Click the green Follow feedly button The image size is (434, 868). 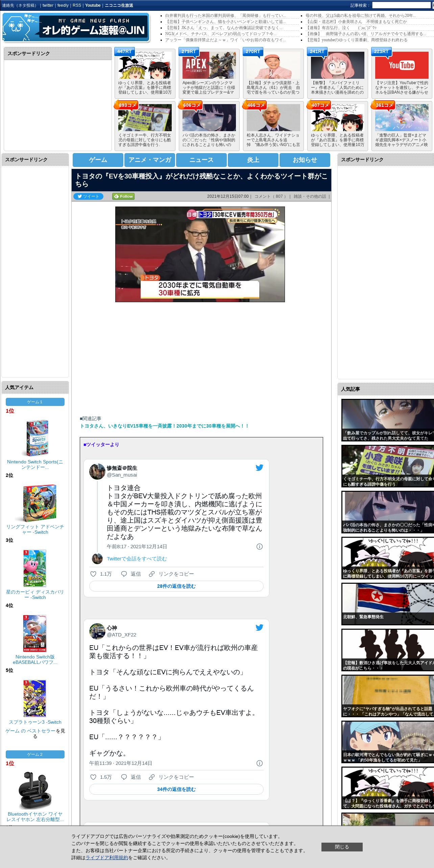tap(123, 196)
